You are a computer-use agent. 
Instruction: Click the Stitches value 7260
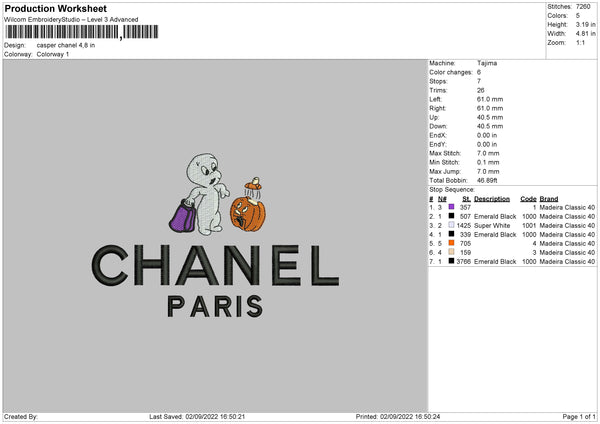[583, 7]
